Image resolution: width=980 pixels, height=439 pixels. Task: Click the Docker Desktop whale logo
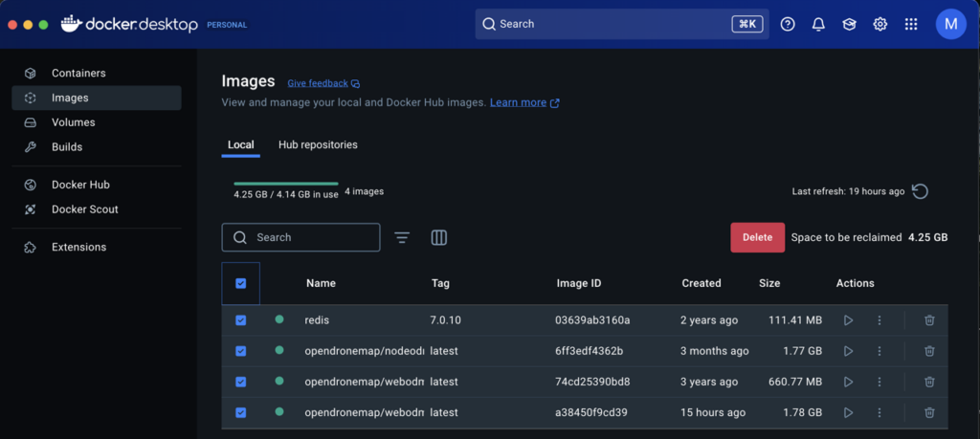click(72, 24)
